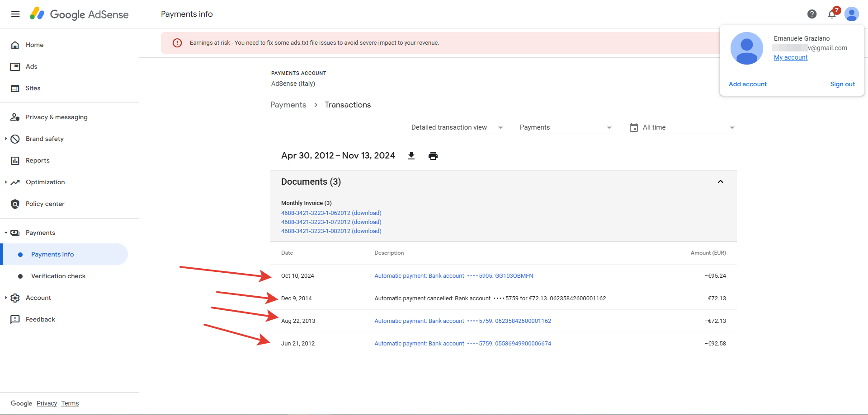
Task: Click the Amount (EUR) column header
Action: [x=708, y=253]
